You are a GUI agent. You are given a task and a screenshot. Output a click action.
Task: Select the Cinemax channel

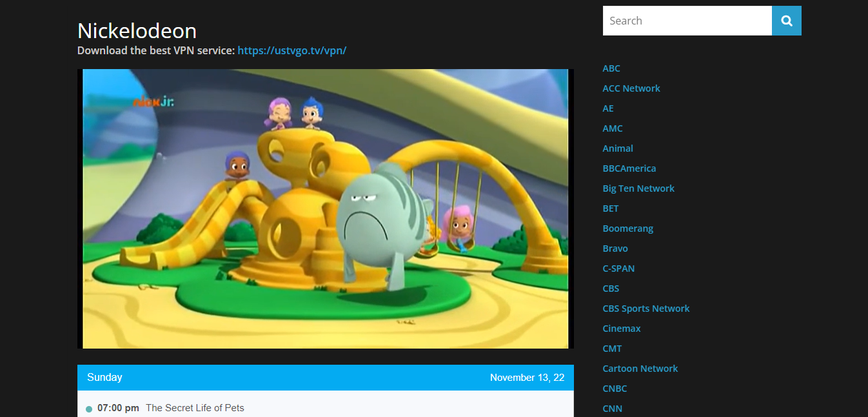pos(622,329)
